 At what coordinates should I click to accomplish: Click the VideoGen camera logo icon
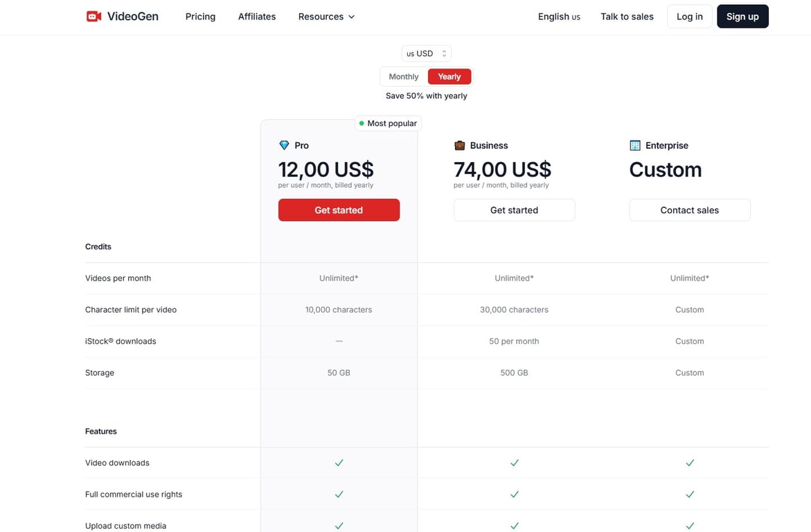point(93,17)
